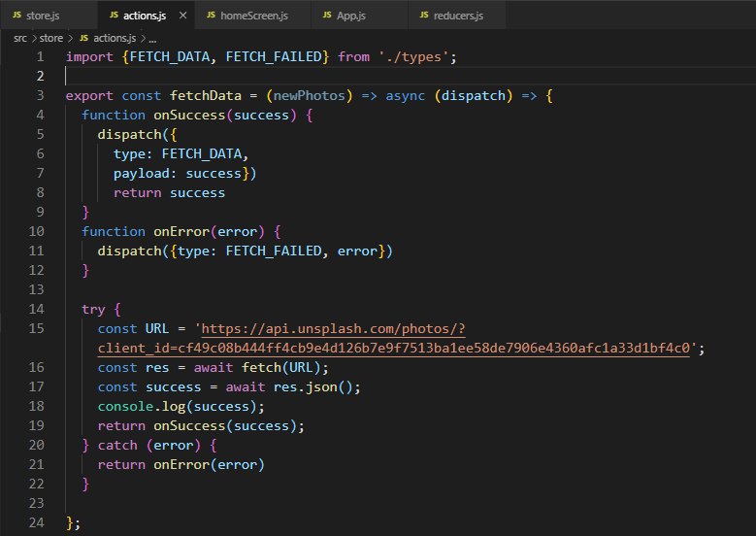Click onSuccess in the function declaration
Image resolution: width=756 pixels, height=536 pixels.
click(x=189, y=116)
